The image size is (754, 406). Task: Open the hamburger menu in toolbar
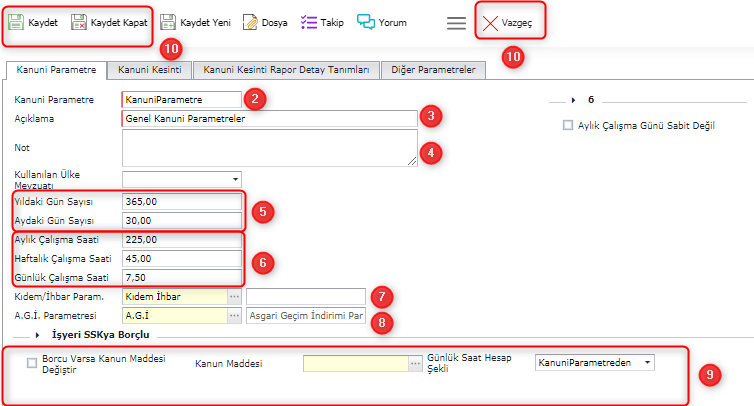point(456,23)
